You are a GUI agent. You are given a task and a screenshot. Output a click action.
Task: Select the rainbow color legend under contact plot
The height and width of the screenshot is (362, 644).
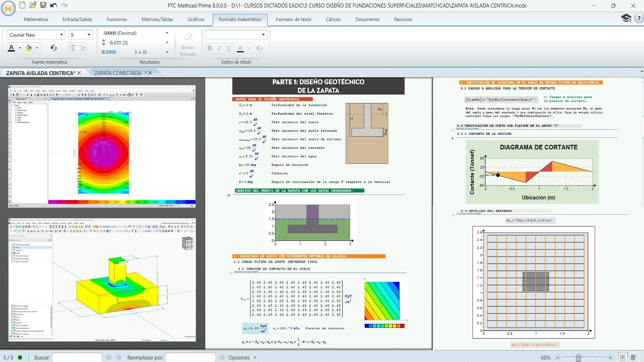click(x=384, y=326)
